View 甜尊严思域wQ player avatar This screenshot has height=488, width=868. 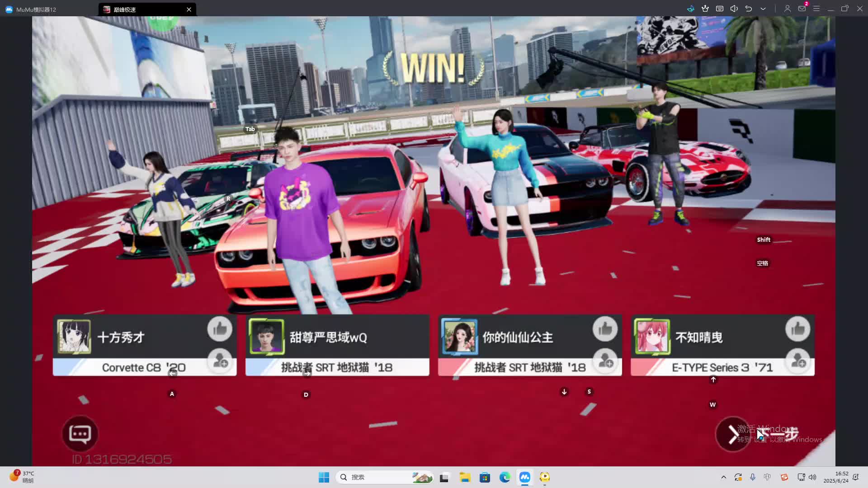coord(267,337)
